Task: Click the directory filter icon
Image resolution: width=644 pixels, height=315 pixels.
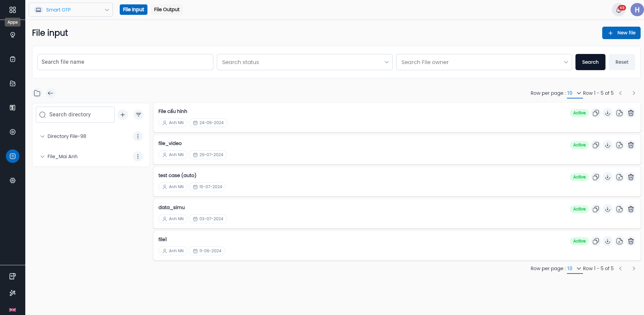Action: (x=139, y=115)
